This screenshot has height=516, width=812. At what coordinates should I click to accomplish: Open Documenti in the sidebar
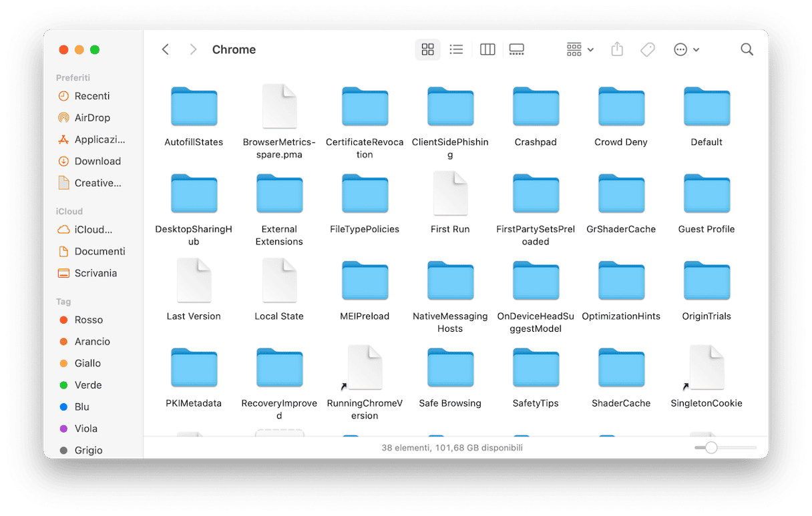coord(92,251)
